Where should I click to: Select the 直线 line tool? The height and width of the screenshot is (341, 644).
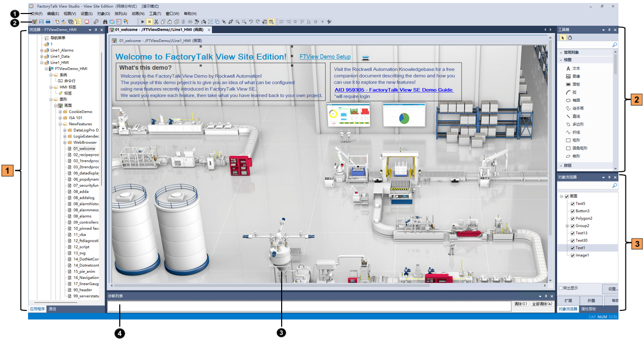click(x=573, y=116)
